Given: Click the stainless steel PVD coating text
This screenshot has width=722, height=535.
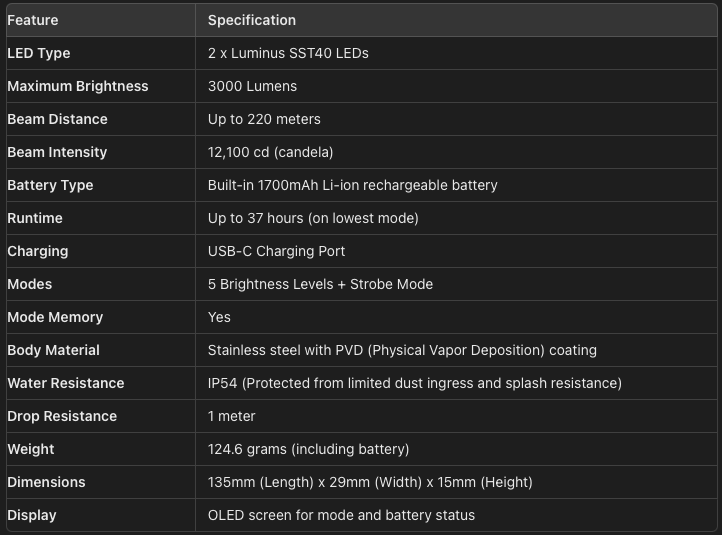Looking at the screenshot, I should click(x=402, y=350).
